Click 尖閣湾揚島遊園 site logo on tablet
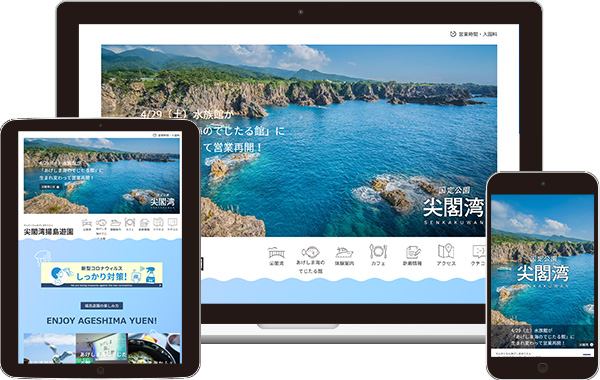Viewport: 600px width, 380px height. pyautogui.click(x=48, y=232)
